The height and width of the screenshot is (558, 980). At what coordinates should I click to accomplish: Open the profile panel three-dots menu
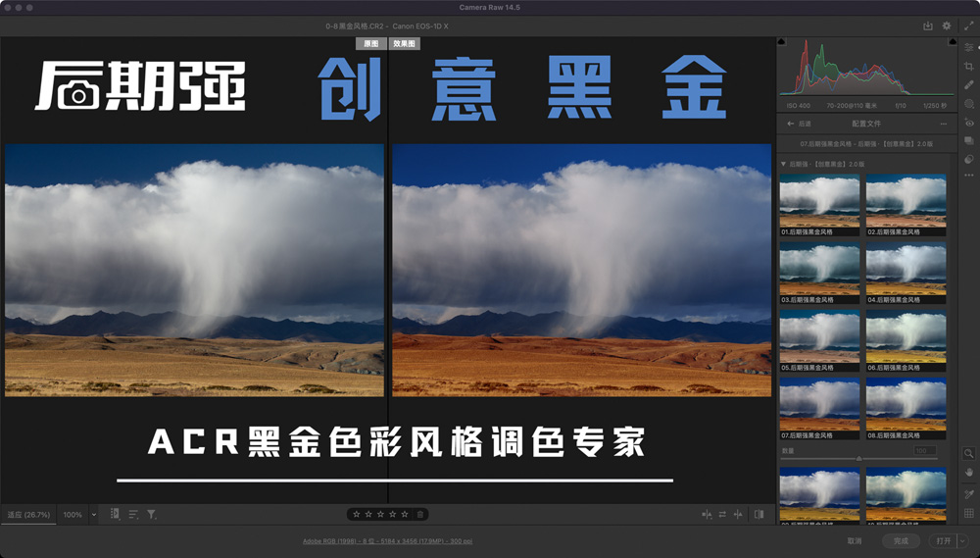[943, 124]
